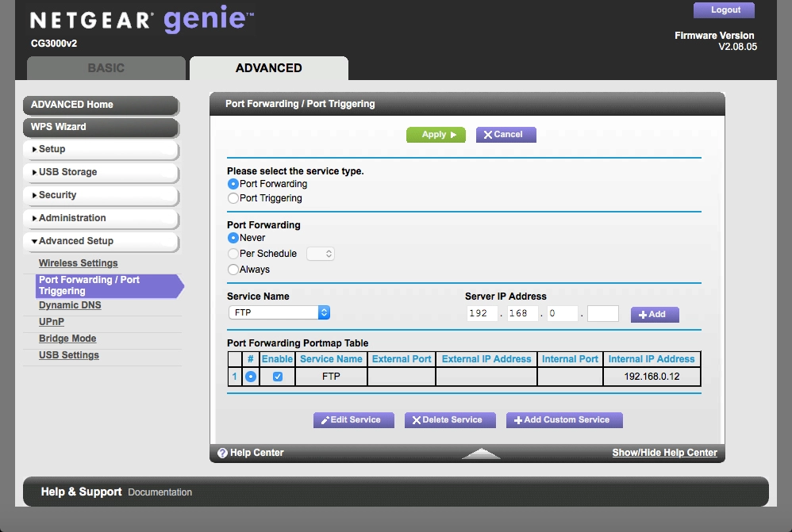Open Bridge Mode settings

pyautogui.click(x=67, y=339)
